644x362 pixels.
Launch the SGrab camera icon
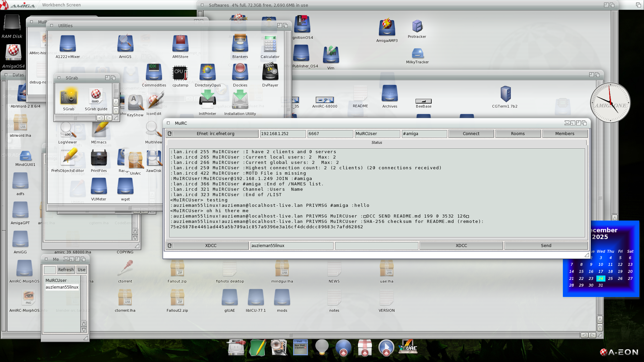(68, 97)
